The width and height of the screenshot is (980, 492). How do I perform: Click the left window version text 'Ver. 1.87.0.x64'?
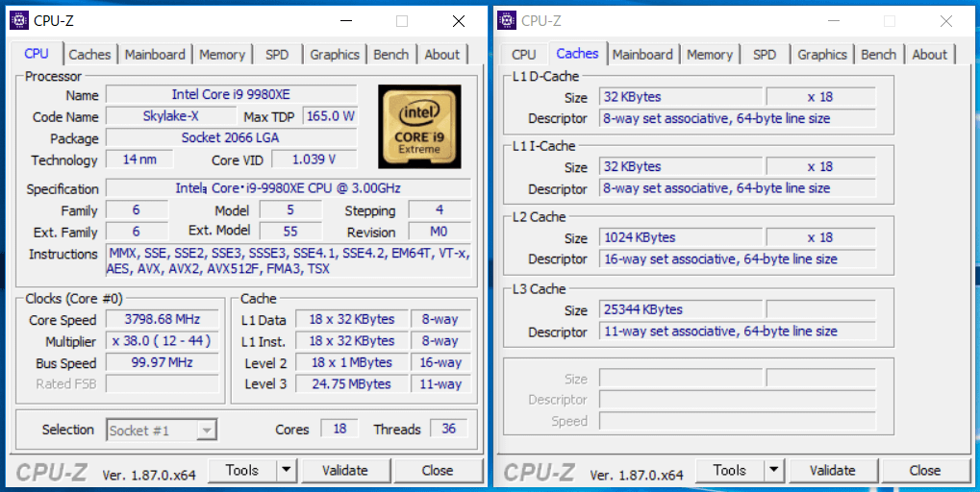[149, 475]
